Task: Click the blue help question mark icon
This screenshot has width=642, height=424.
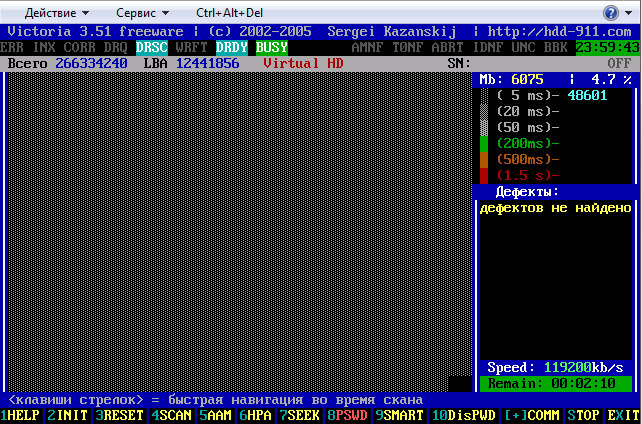Action: tap(610, 14)
